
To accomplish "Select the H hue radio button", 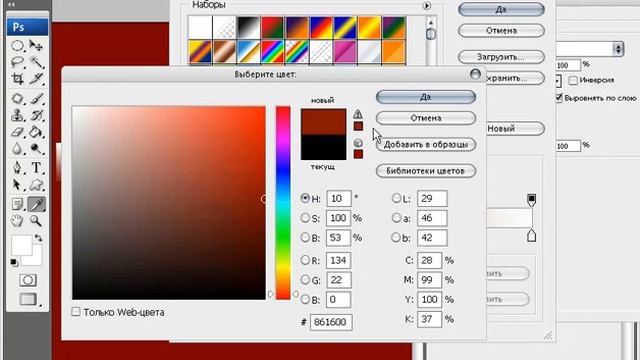I will [305, 198].
